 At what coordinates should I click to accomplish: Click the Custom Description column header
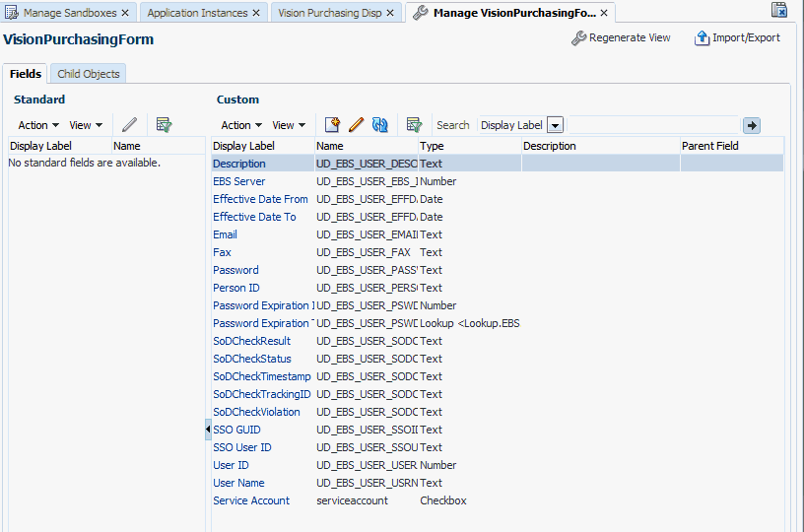point(600,146)
